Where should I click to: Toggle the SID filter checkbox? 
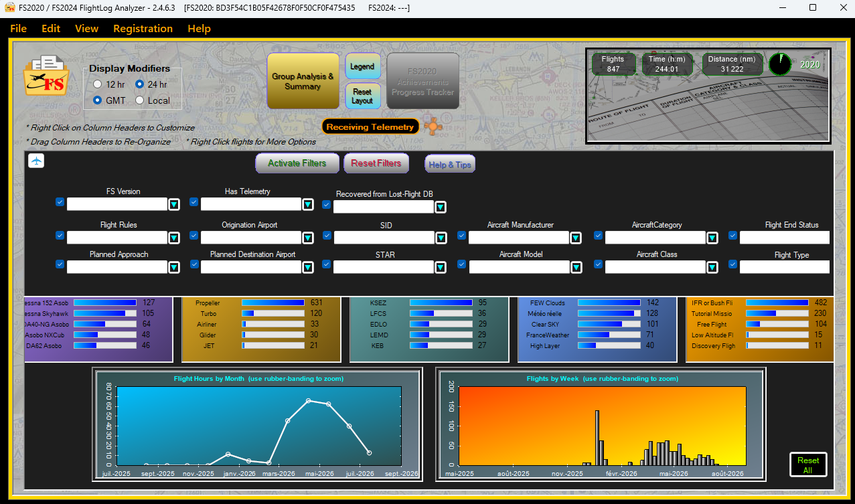pyautogui.click(x=327, y=236)
